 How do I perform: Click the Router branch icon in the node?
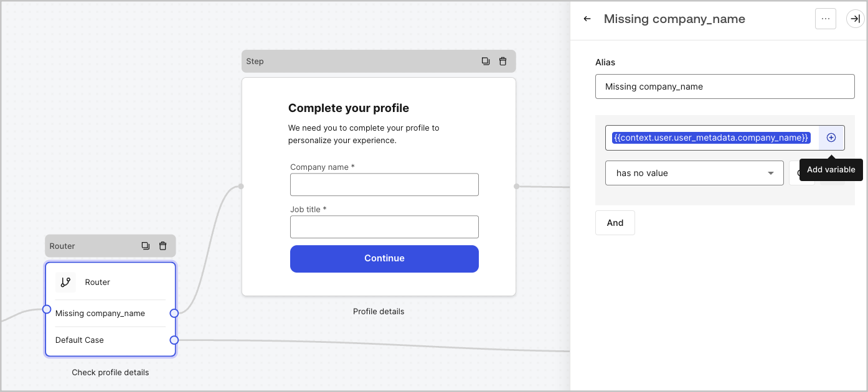65,282
